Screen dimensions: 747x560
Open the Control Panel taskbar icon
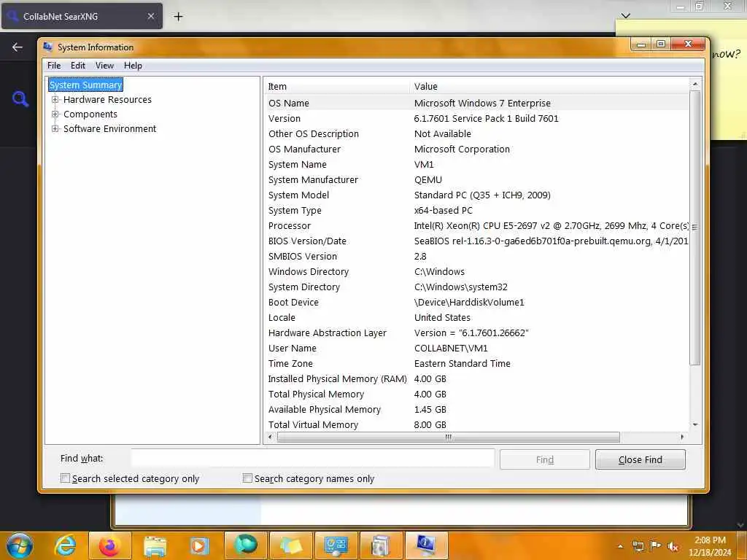[336, 545]
